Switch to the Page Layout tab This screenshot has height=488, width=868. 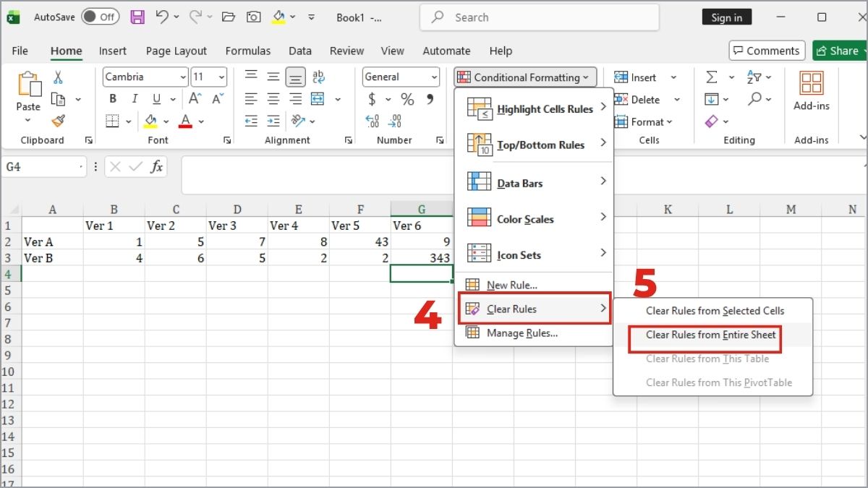tap(176, 51)
